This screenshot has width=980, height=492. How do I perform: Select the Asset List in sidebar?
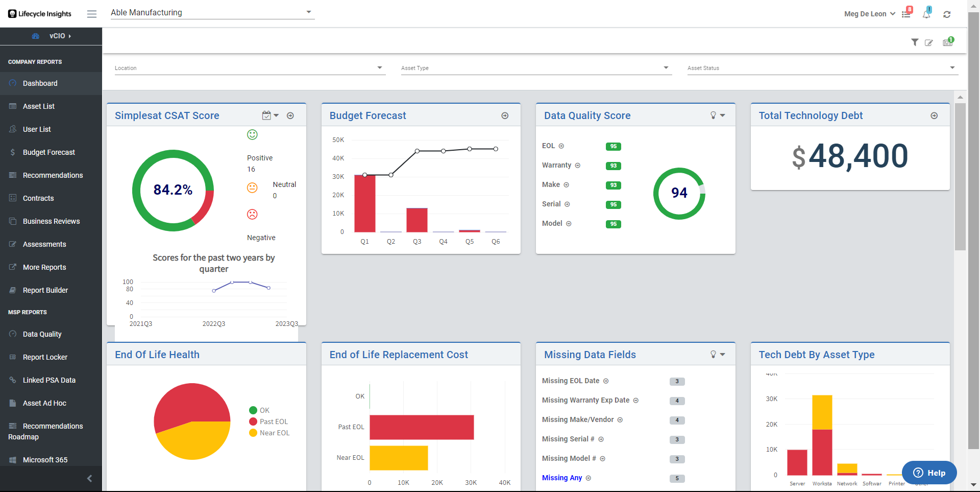click(x=38, y=106)
